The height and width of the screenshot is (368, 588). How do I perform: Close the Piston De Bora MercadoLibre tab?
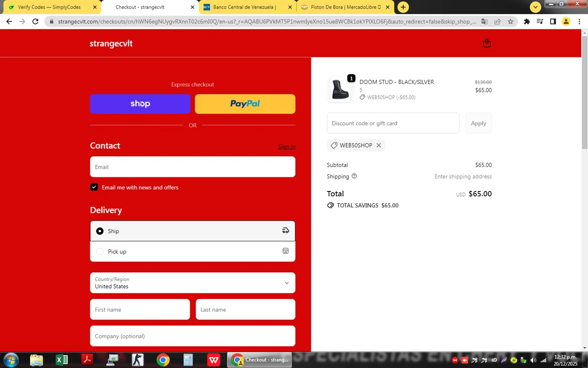point(388,7)
